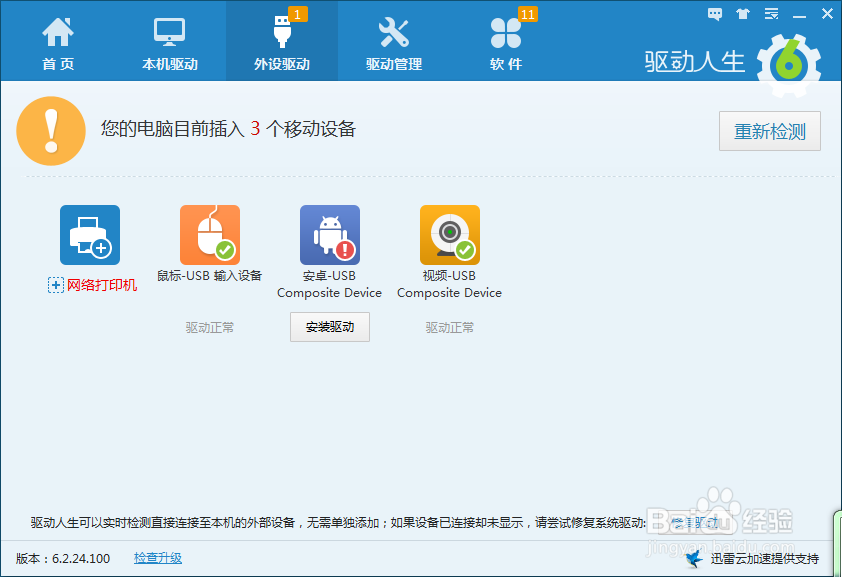Viewport: 842px width, 577px height.
Task: Click the orange warning exclamation icon
Action: point(51,131)
